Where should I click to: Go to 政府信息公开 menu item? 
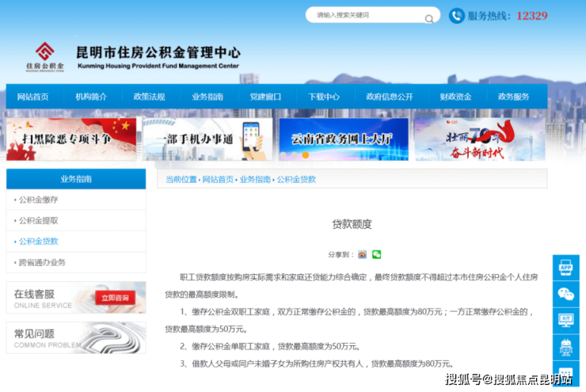point(390,97)
